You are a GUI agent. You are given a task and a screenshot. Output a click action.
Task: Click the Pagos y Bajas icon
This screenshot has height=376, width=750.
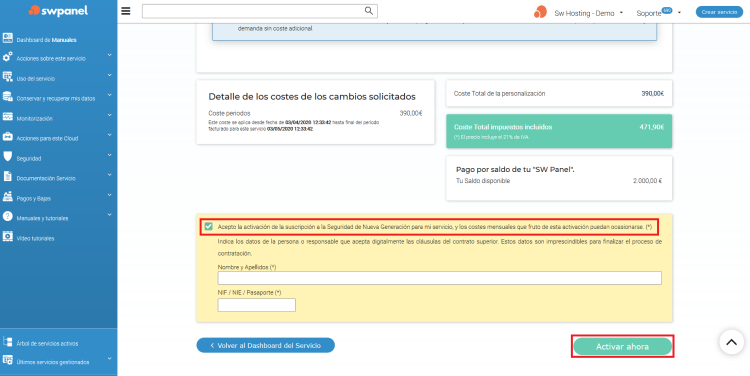pos(7,197)
